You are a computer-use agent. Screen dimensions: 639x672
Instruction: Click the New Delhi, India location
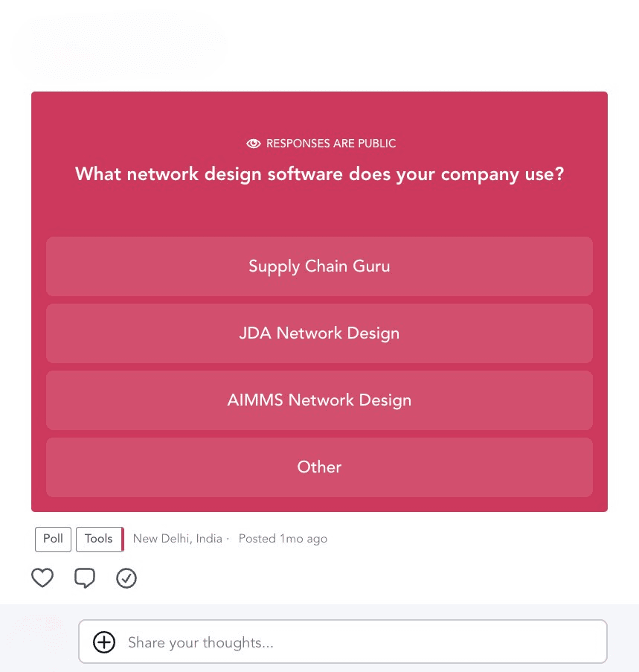click(178, 539)
